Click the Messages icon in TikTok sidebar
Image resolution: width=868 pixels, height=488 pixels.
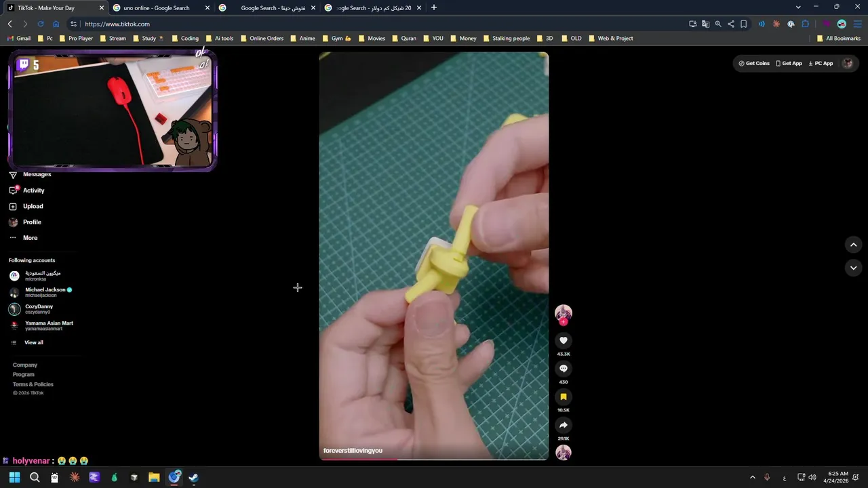tap(13, 175)
